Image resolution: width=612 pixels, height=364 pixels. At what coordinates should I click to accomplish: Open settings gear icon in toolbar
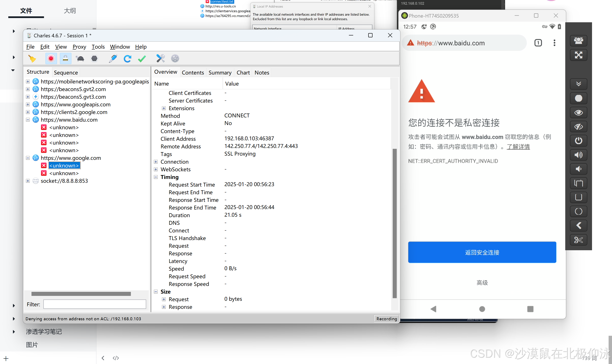tap(175, 58)
